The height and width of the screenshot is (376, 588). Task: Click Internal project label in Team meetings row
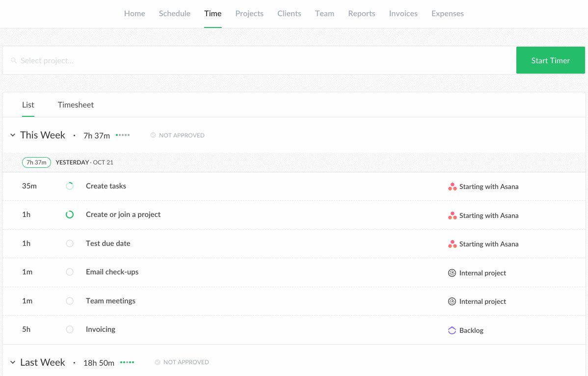[x=482, y=301]
